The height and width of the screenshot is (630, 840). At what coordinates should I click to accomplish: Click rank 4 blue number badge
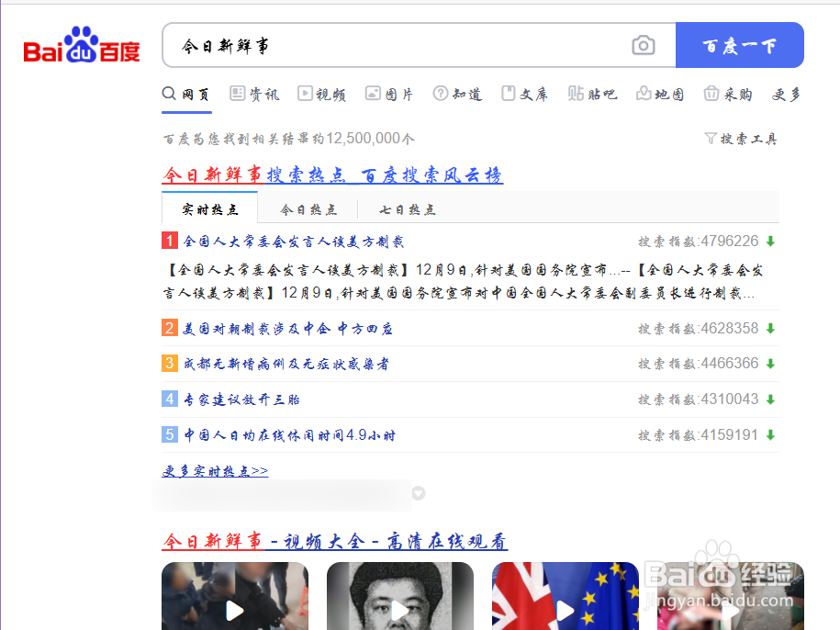[170, 399]
